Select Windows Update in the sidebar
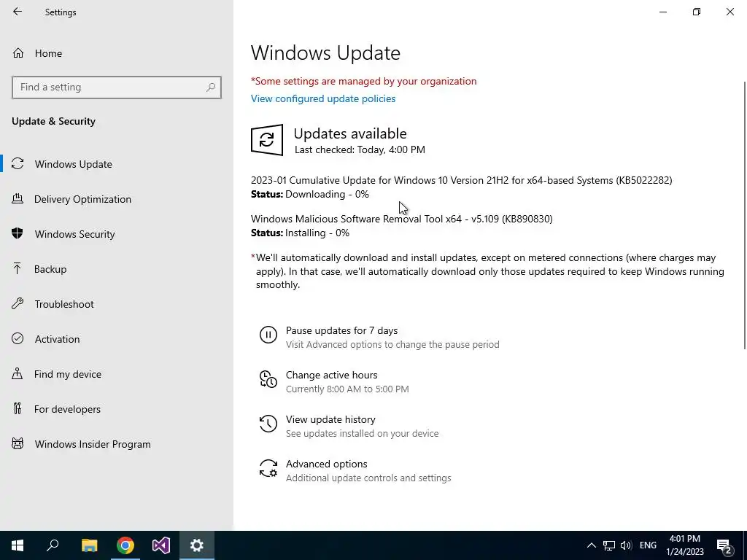The image size is (747, 560). [117, 164]
